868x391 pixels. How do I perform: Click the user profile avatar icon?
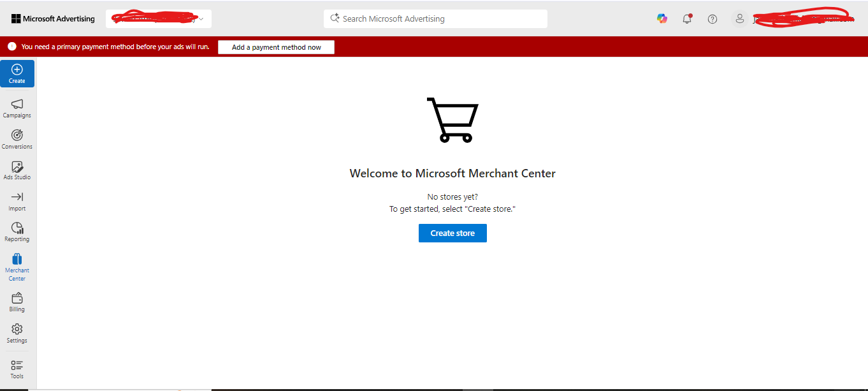tap(739, 18)
